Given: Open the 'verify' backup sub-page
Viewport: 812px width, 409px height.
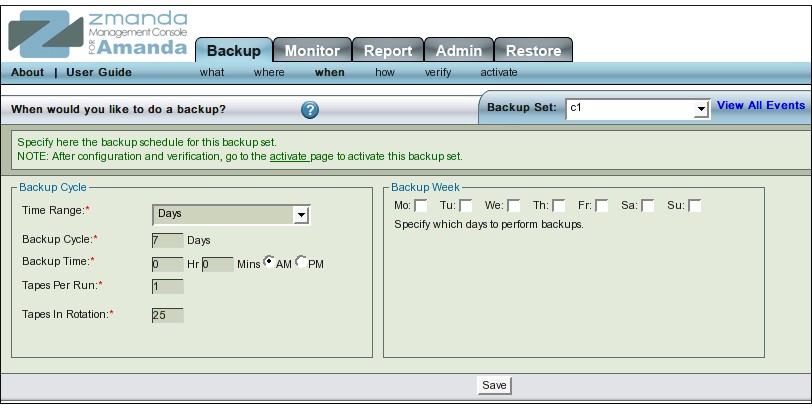Looking at the screenshot, I should click(x=438, y=72).
